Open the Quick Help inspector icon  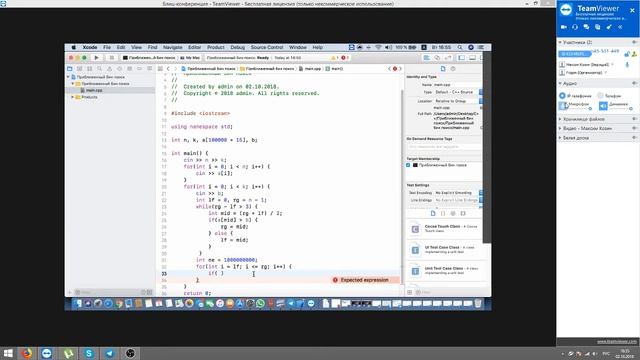click(x=453, y=69)
